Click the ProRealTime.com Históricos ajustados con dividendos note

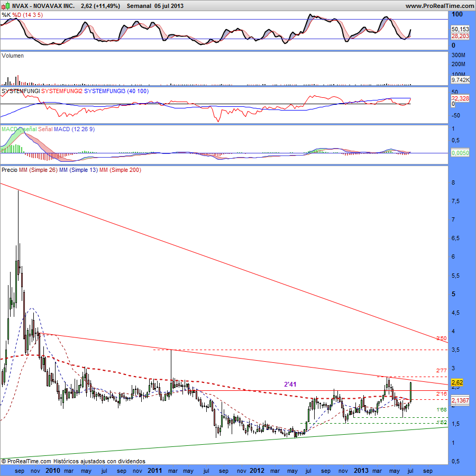(73, 461)
